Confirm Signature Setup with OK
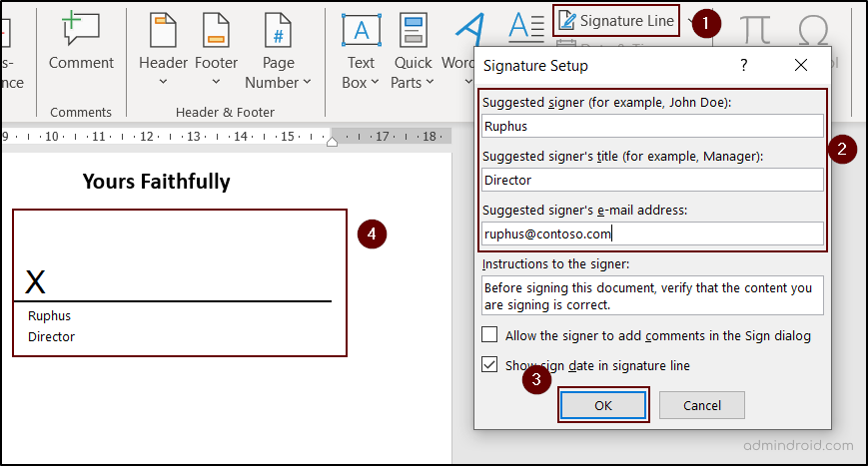This screenshot has width=868, height=466. [x=603, y=406]
